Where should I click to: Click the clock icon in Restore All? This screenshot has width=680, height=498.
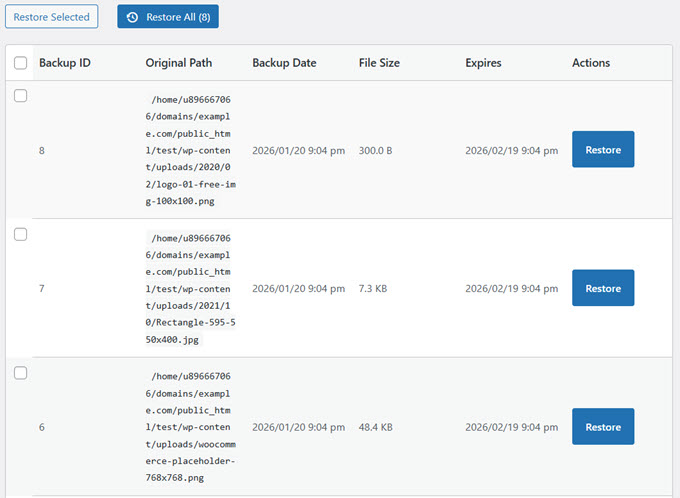(x=133, y=17)
